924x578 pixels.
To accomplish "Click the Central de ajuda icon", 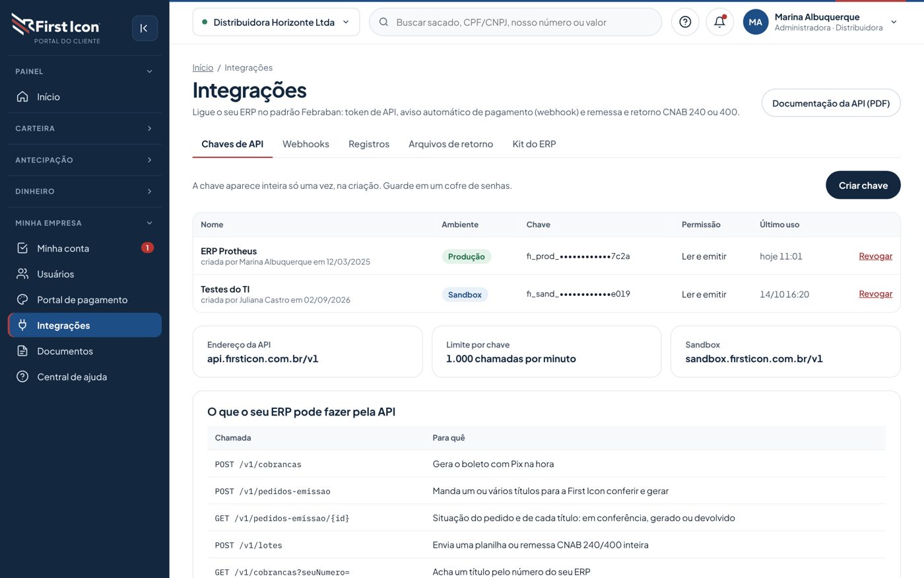I will pyautogui.click(x=22, y=377).
